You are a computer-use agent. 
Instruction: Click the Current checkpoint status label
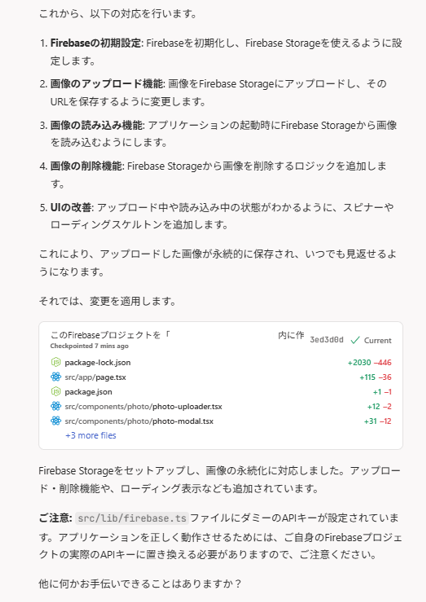point(378,340)
